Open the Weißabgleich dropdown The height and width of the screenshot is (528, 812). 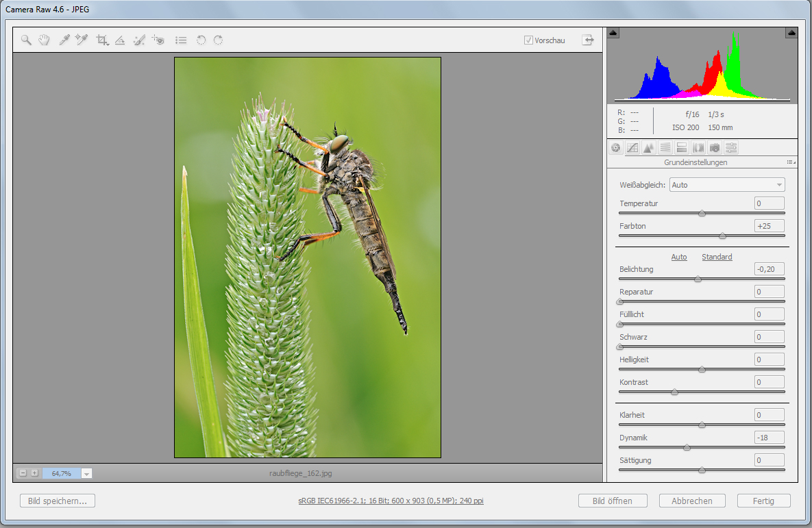727,185
